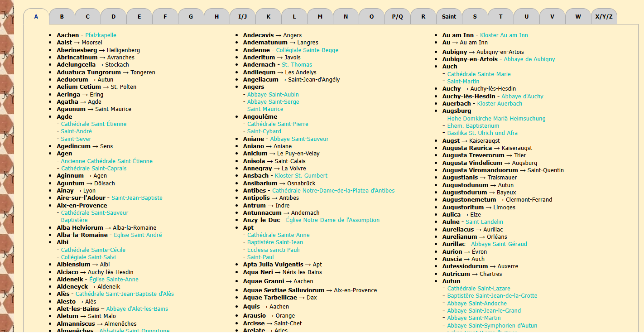Viewport: 644px width, 333px height.
Task: Open the Saint tab
Action: coord(449,16)
